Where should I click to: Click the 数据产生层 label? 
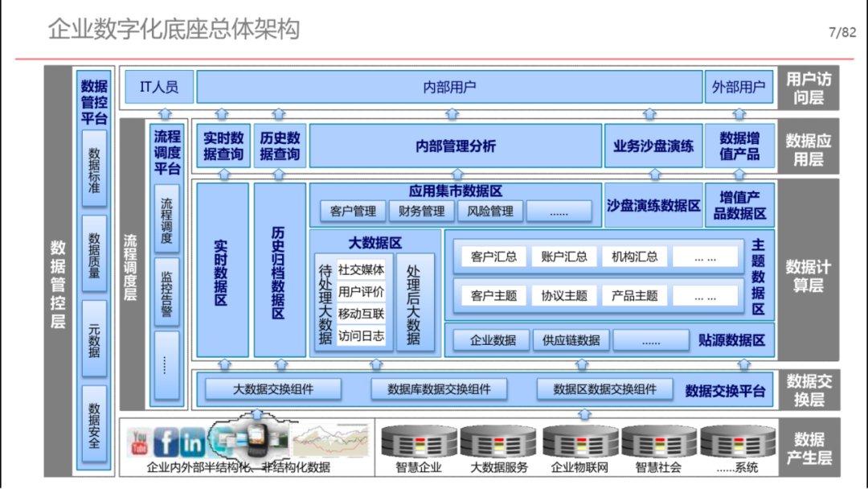pos(809,449)
